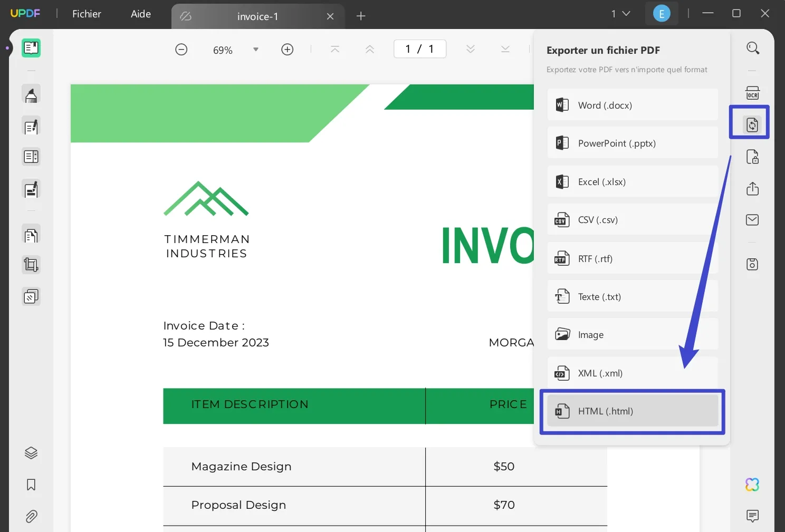Click the 'Proposal Design' table cell
785x532 pixels.
(238, 505)
